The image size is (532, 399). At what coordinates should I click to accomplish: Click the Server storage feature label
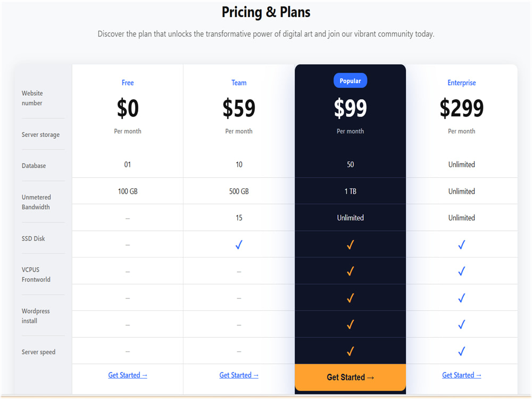41,135
